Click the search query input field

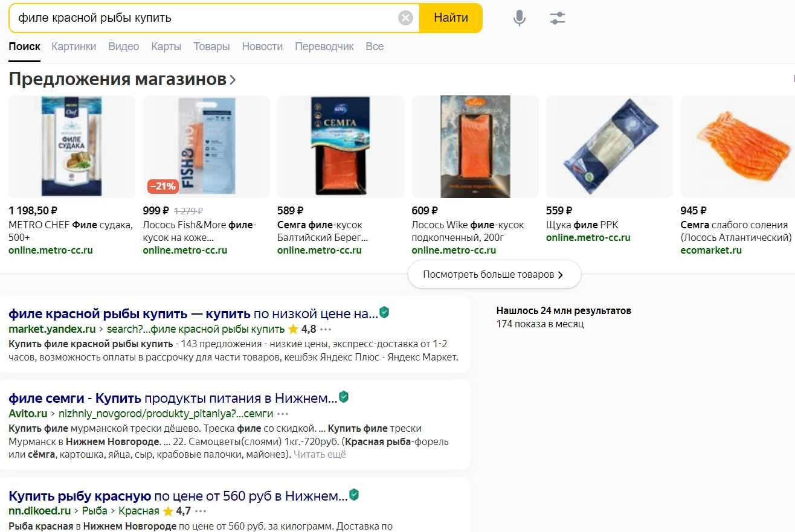pos(205,18)
